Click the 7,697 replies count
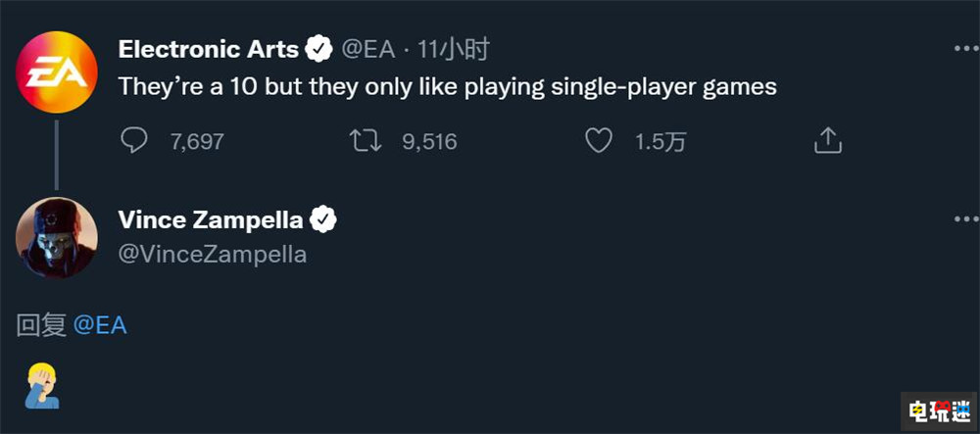 (196, 142)
